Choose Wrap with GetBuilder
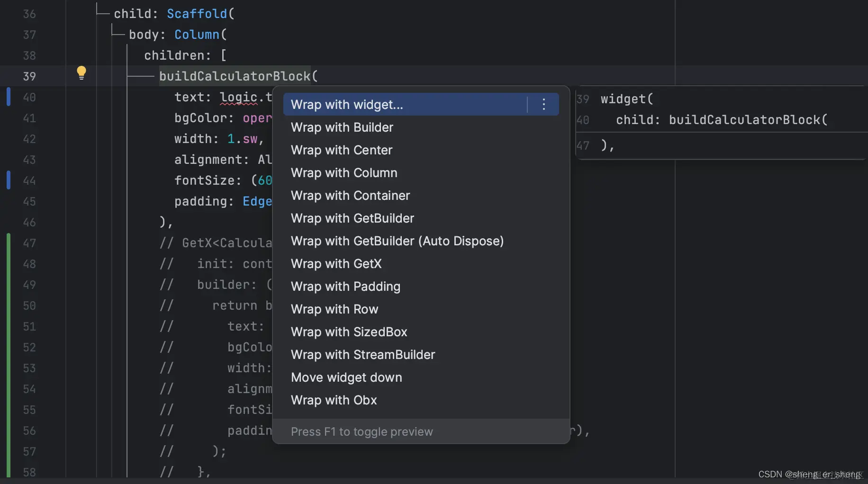Screen dimensions: 868x484 coord(353,218)
